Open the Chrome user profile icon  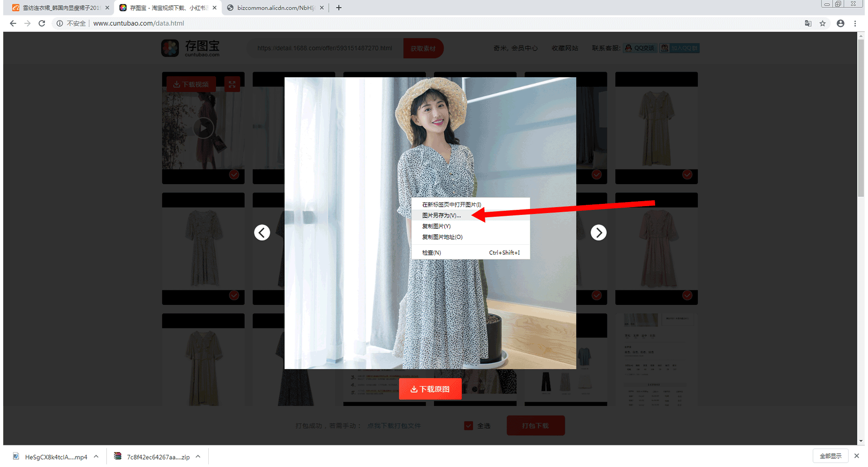pyautogui.click(x=840, y=23)
